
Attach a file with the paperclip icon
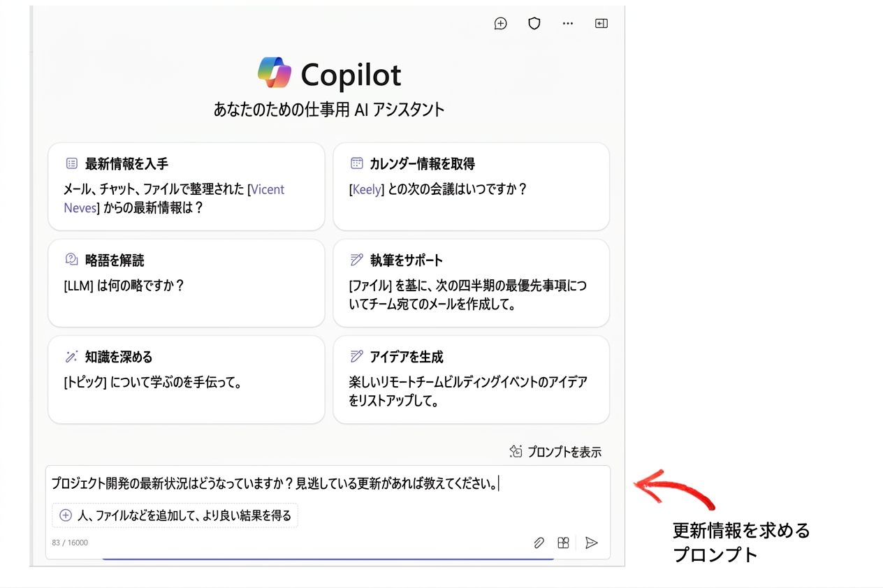tap(539, 543)
